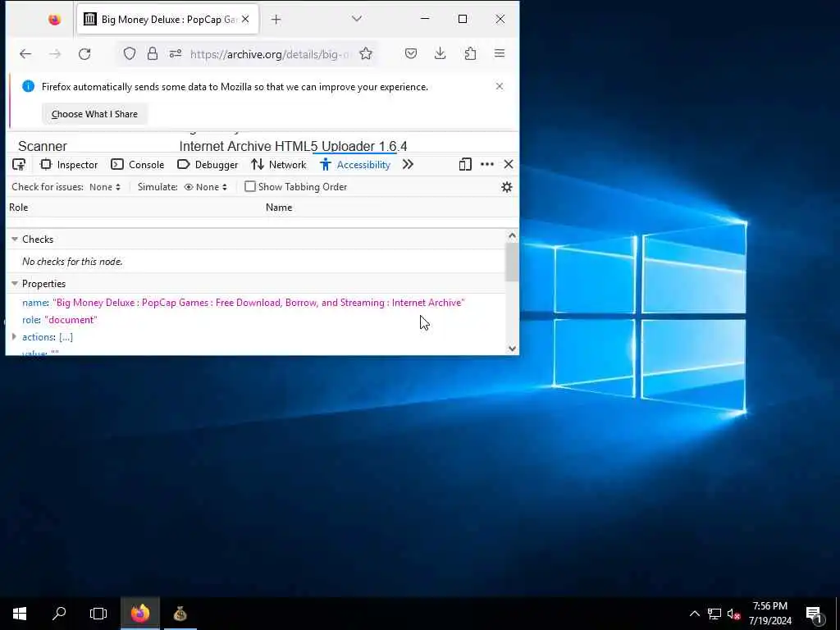Enable Show Tabbing Order checkbox
The image size is (840, 630).
[249, 186]
